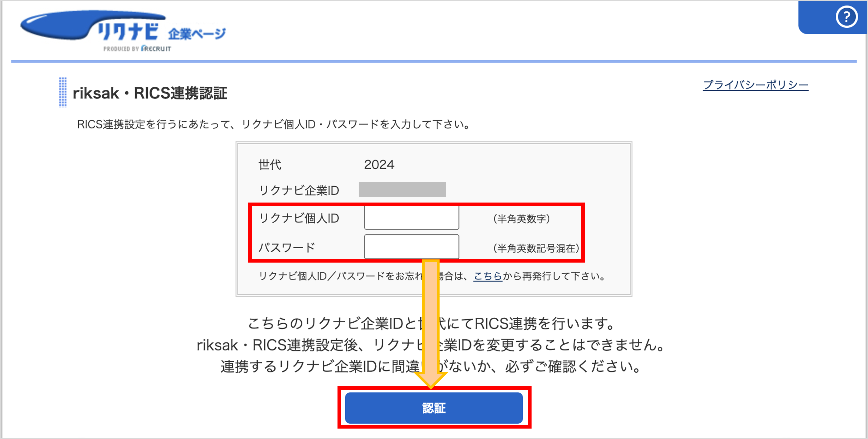Click the リクナビ個人ID label
The width and height of the screenshot is (868, 439).
coord(299,218)
